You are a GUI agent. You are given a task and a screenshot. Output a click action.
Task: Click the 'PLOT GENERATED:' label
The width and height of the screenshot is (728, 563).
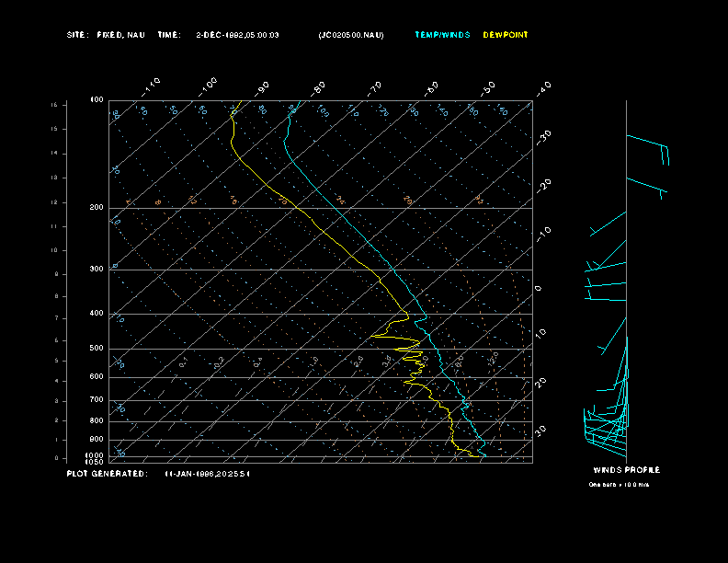point(108,474)
